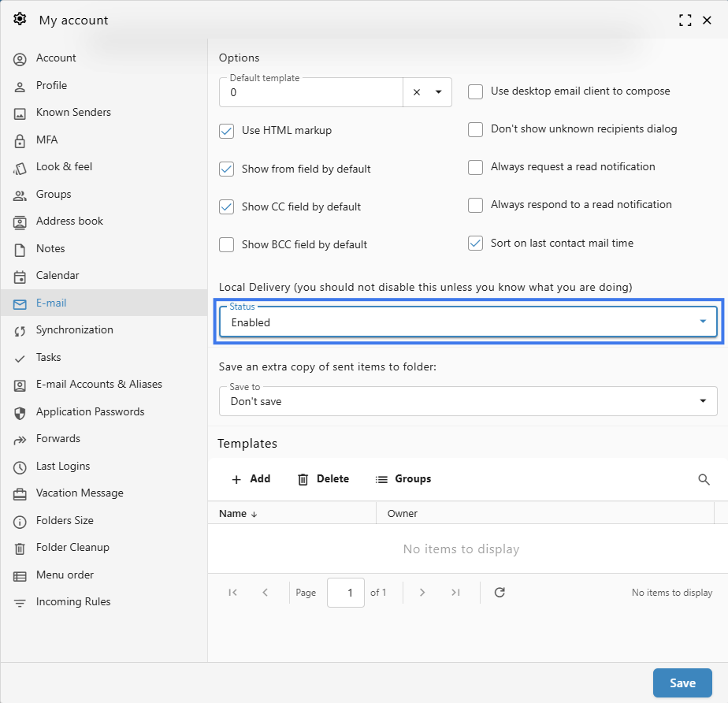Image resolution: width=728 pixels, height=703 pixels.
Task: Click the refresh icon in the pagination bar
Action: click(500, 592)
